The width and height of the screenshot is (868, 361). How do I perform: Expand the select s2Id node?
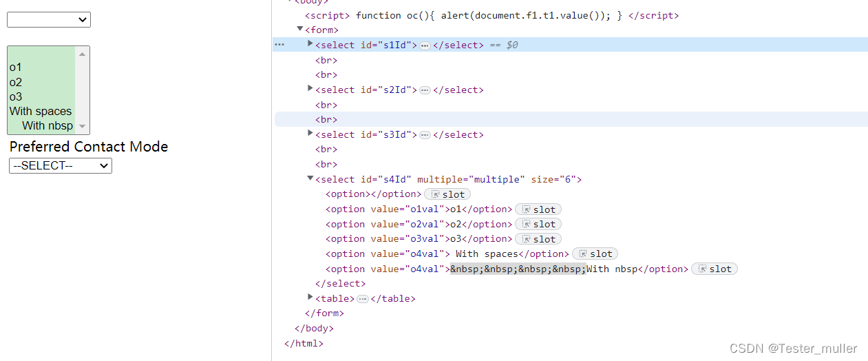tap(310, 89)
